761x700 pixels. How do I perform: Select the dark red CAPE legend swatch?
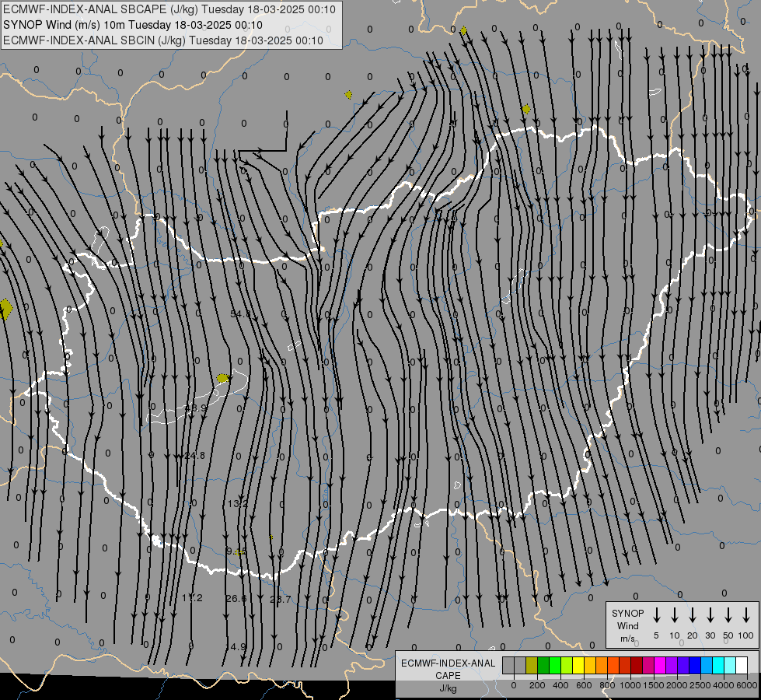coord(637,665)
